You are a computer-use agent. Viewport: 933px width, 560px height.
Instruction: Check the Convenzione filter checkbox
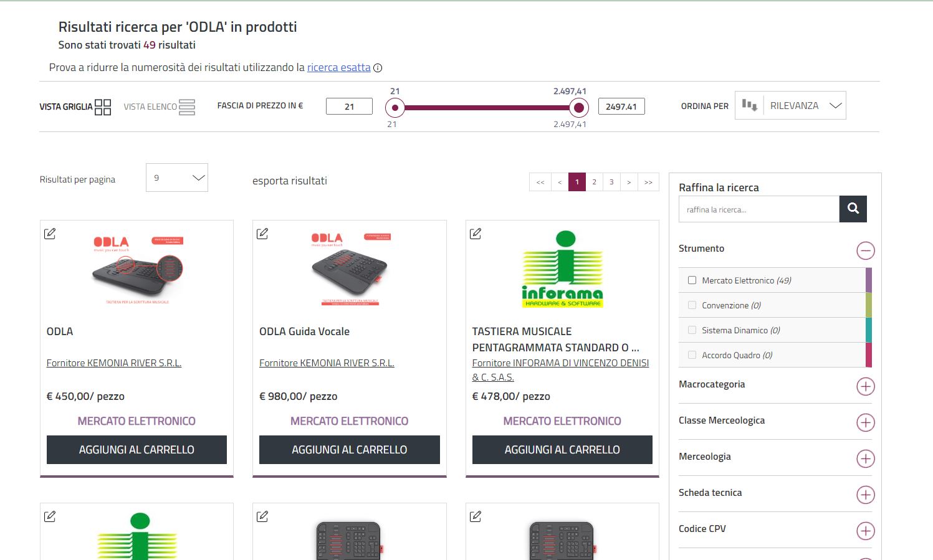[692, 305]
